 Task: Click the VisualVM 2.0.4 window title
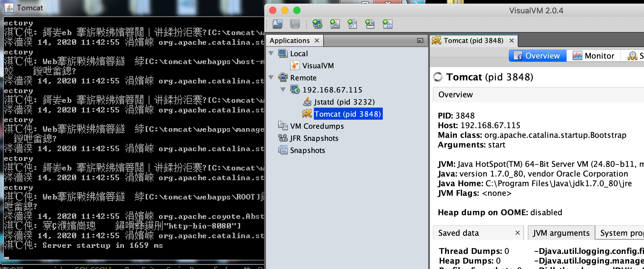tap(536, 11)
